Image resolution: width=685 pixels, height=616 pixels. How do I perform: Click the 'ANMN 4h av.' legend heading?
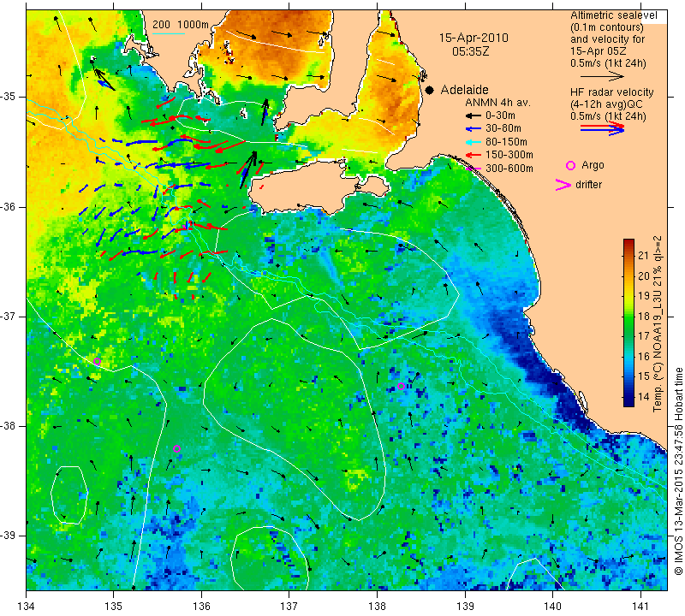click(x=497, y=103)
